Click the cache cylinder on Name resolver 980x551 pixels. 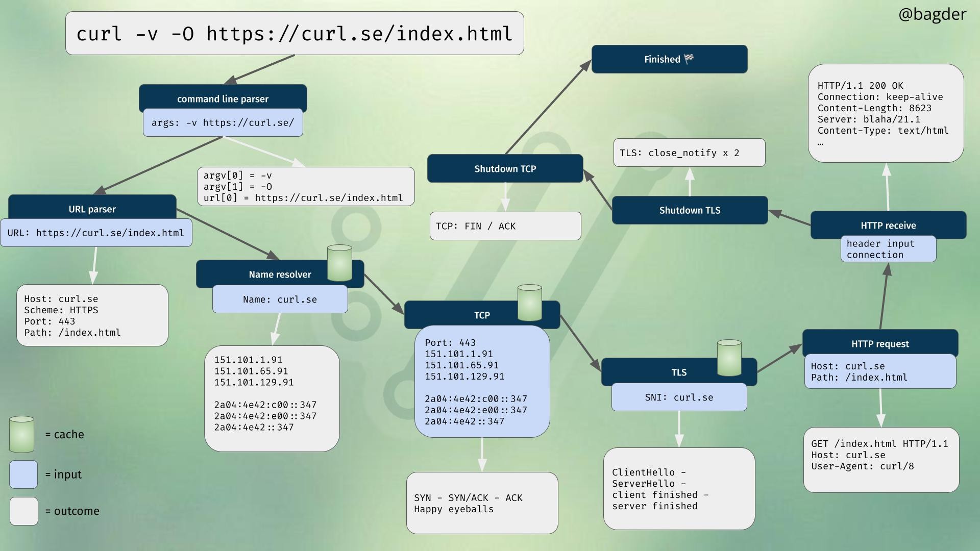tap(339, 263)
